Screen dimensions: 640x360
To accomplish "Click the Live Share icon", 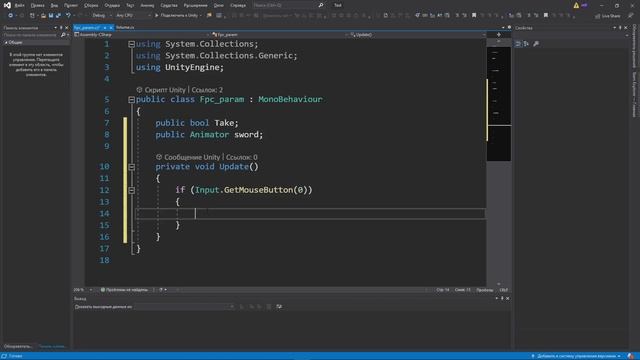I will [598, 16].
